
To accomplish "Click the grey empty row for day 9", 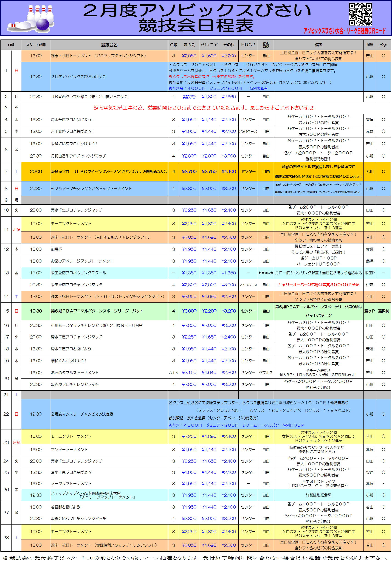I will 197,200.
